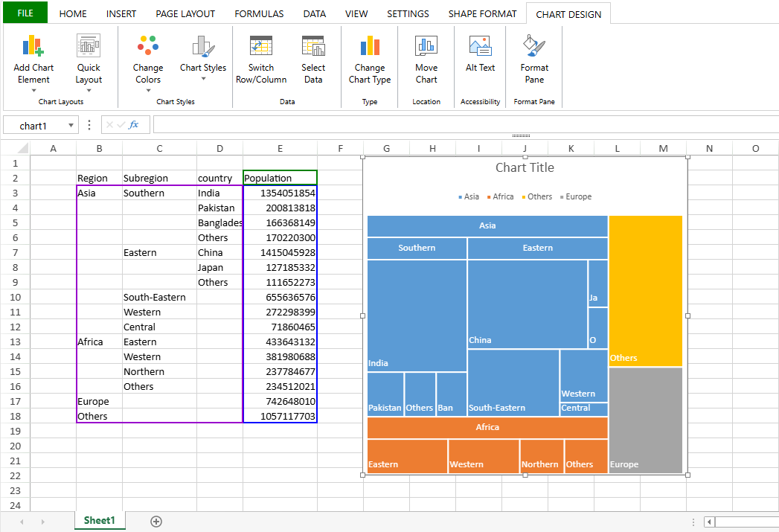Click the Add Chart Element icon
Image resolution: width=779 pixels, height=532 pixels.
[x=33, y=45]
